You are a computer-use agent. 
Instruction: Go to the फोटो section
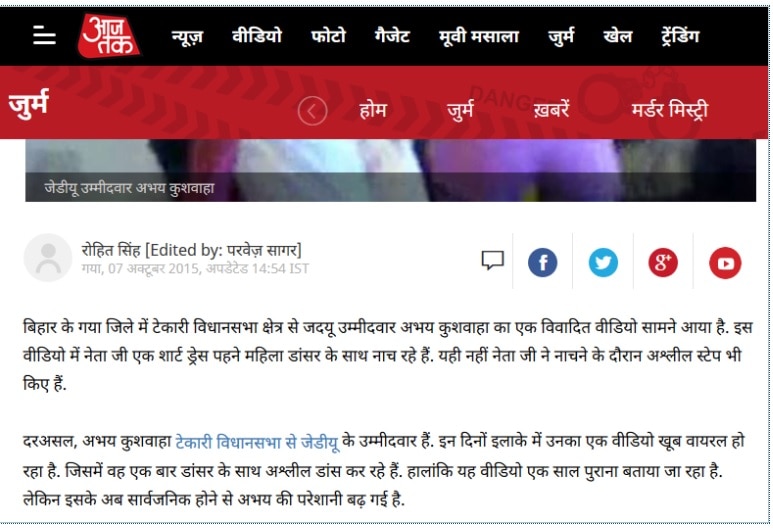(x=328, y=35)
